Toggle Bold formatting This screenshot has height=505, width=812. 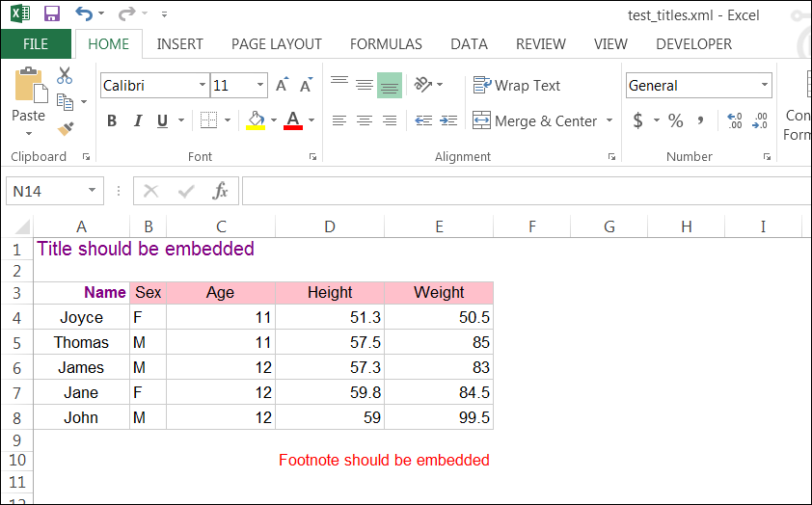click(112, 120)
